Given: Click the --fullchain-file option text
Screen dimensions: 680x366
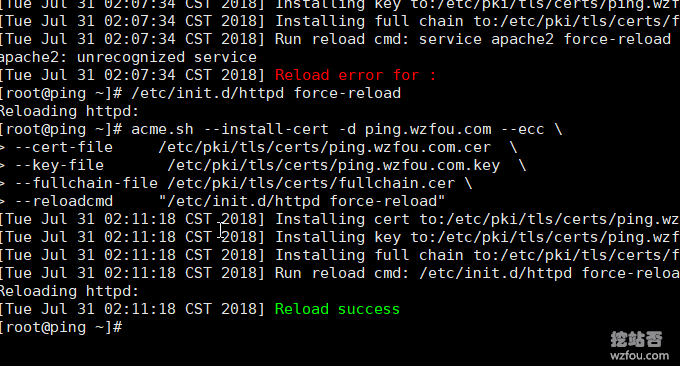Looking at the screenshot, I should (86, 183).
